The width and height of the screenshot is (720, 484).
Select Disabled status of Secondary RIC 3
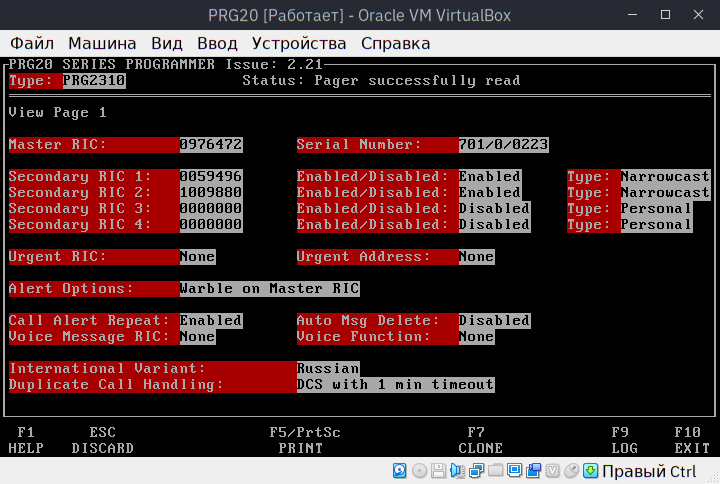pyautogui.click(x=494, y=209)
